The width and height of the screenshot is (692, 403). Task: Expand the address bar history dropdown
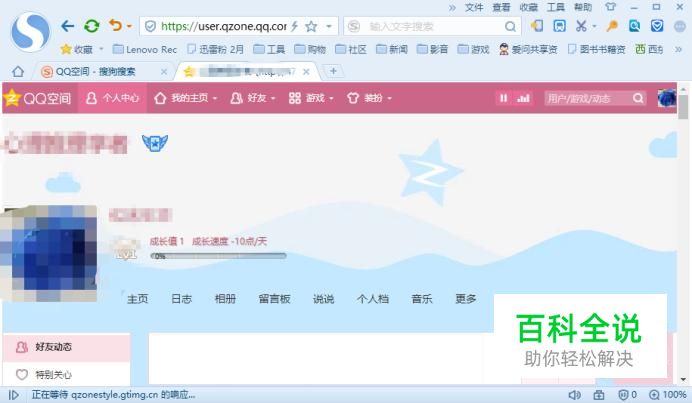pos(329,26)
